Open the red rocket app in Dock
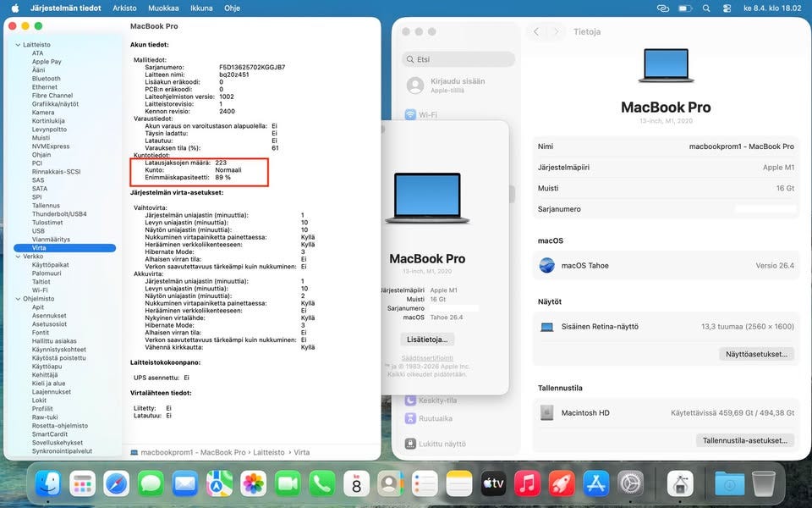This screenshot has width=812, height=508. point(562,484)
